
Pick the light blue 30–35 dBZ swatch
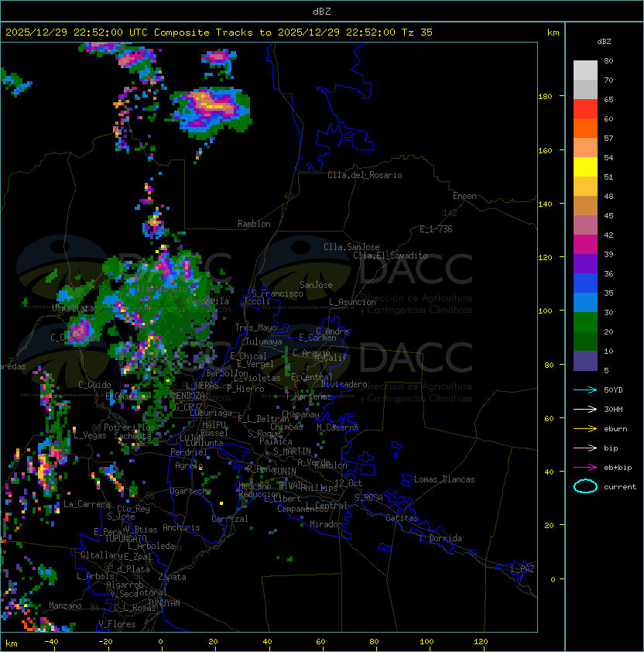tap(585, 302)
